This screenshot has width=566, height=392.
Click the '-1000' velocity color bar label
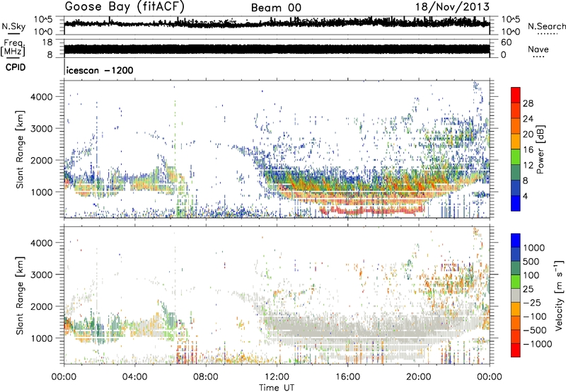click(537, 344)
